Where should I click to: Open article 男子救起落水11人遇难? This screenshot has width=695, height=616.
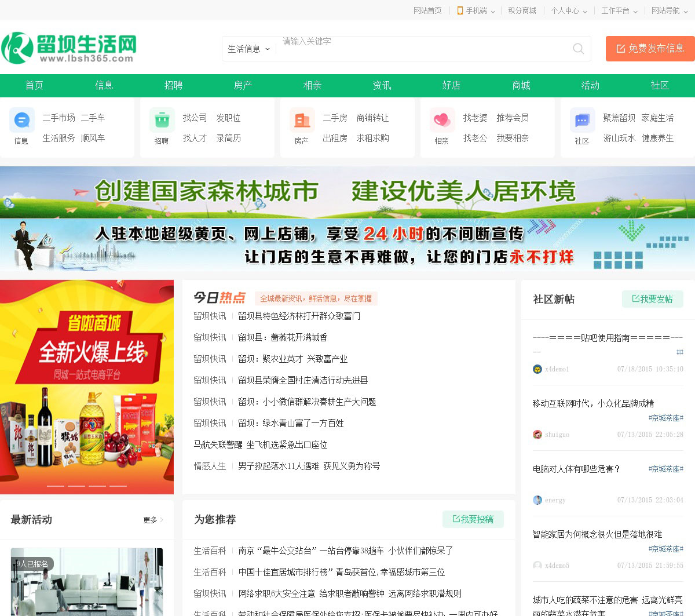click(x=309, y=466)
